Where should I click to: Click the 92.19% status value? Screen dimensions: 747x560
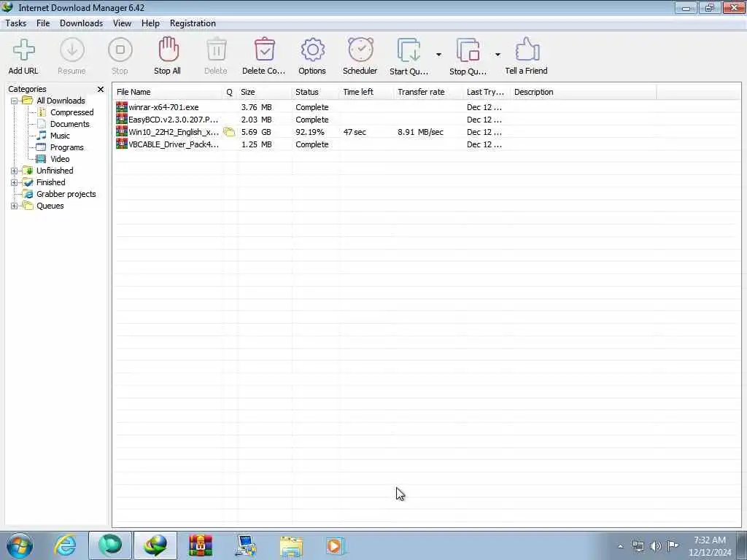point(309,133)
